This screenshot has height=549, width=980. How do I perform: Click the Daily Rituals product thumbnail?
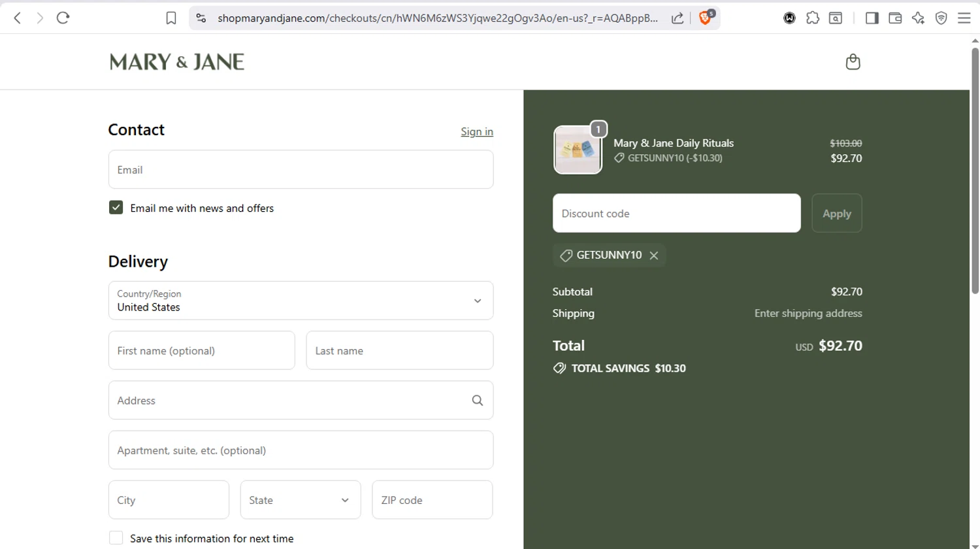(578, 150)
